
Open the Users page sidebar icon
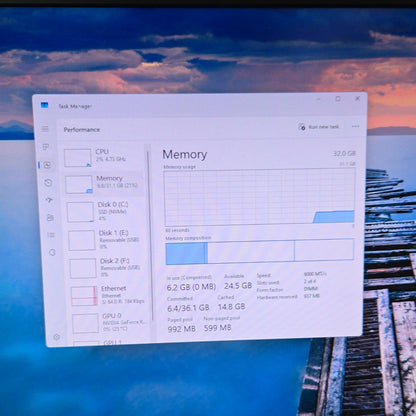coord(50,218)
